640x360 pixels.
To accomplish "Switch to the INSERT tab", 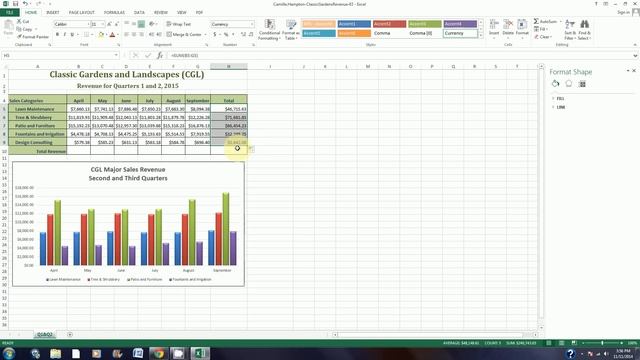I will pyautogui.click(x=53, y=13).
